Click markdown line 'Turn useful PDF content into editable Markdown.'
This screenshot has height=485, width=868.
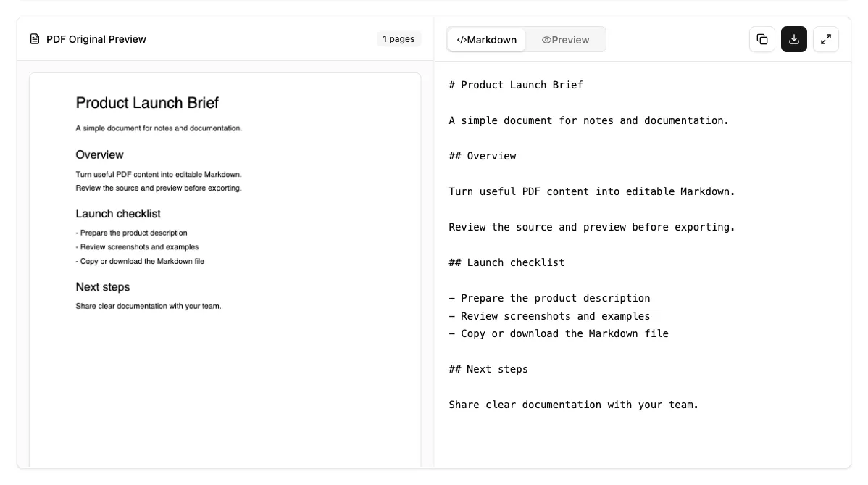click(x=592, y=191)
